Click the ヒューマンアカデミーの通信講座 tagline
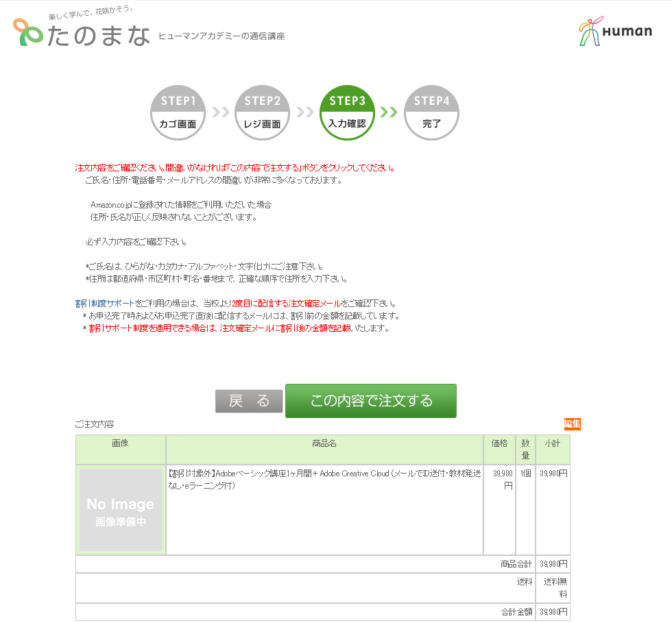This screenshot has height=623, width=672. [x=221, y=36]
